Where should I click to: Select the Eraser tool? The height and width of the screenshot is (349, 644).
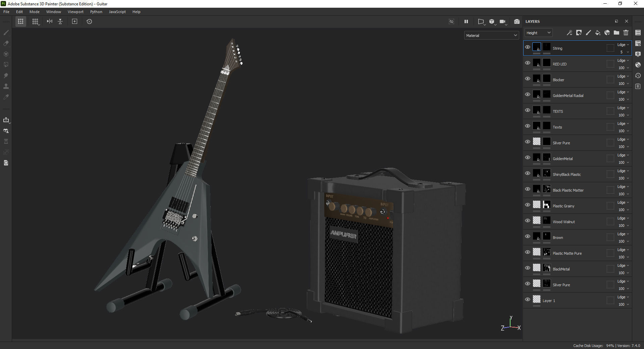point(6,43)
